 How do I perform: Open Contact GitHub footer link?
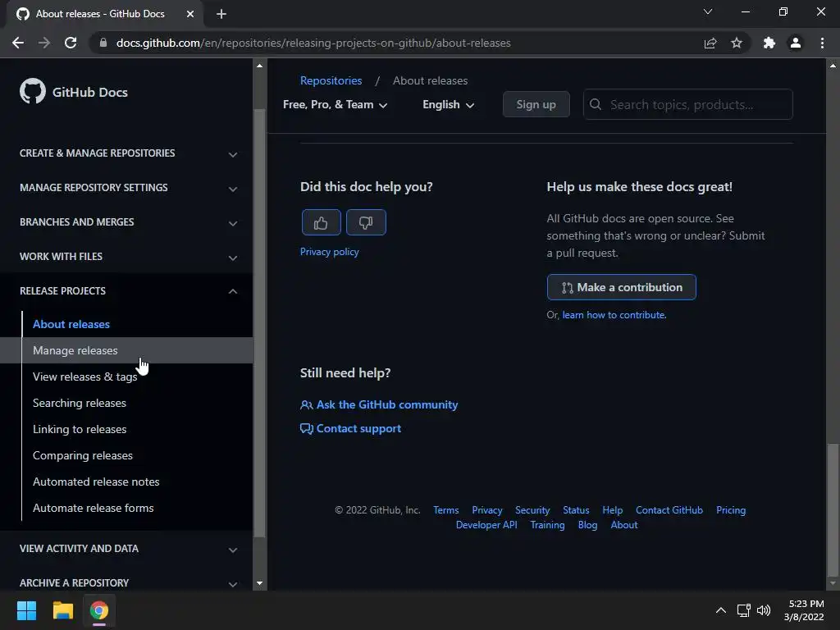(x=669, y=510)
